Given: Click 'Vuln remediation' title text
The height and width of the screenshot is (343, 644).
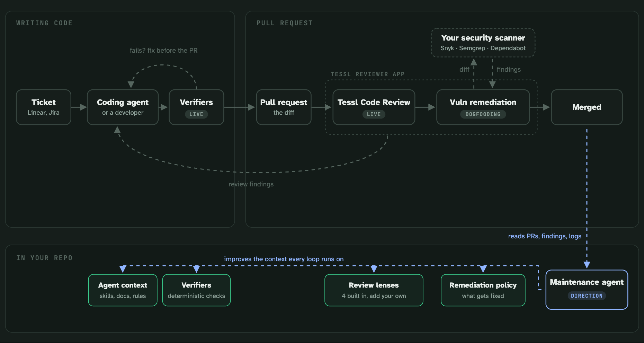Looking at the screenshot, I should click(483, 102).
